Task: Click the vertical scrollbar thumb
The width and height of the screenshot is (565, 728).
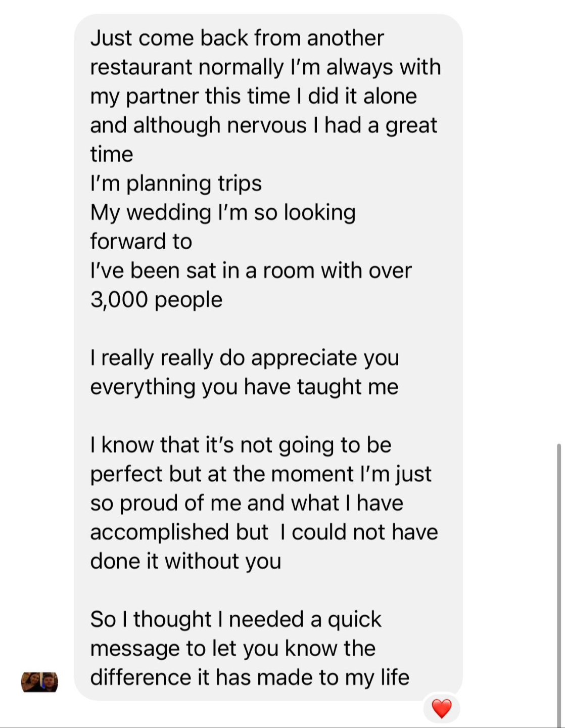Action: click(x=558, y=581)
